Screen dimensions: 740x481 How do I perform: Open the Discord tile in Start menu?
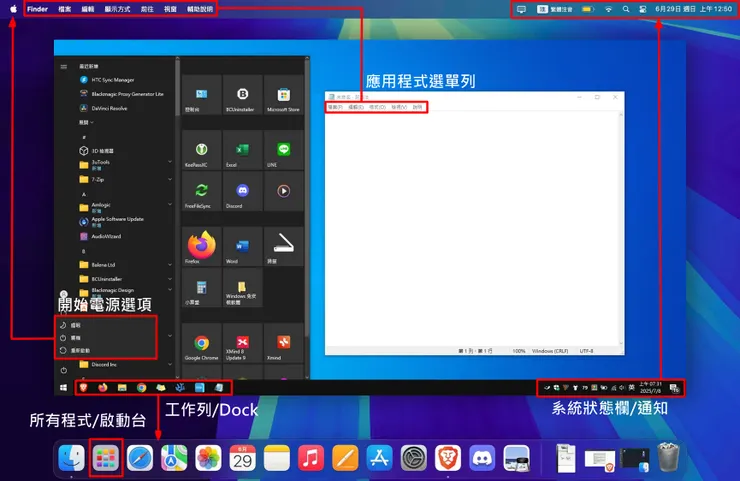coord(243,191)
